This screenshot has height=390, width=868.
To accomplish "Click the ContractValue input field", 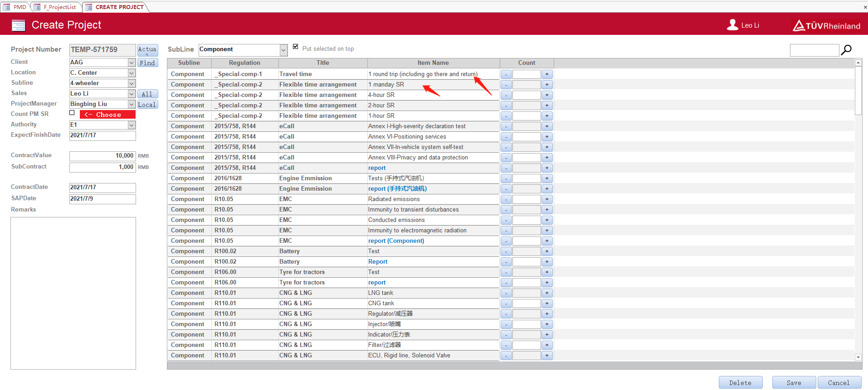I will point(102,156).
